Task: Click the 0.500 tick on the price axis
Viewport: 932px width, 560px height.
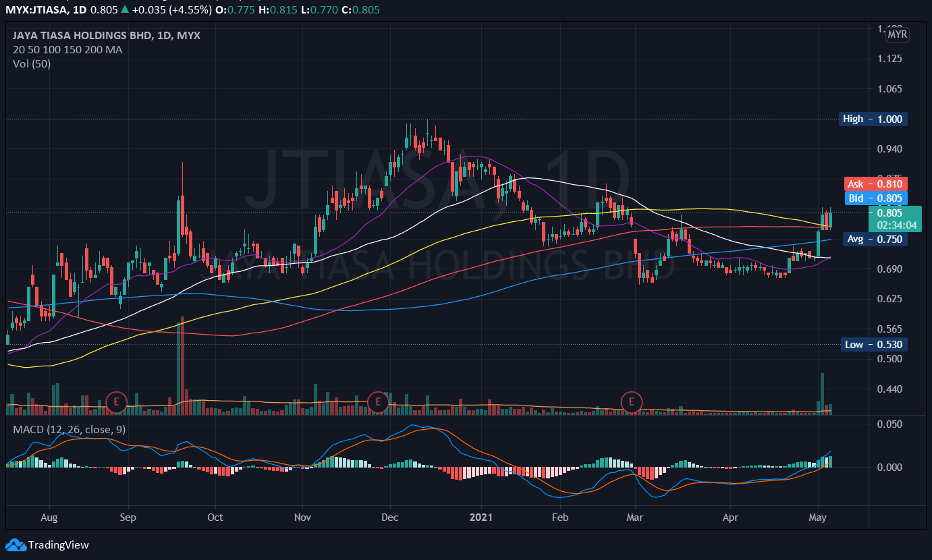Action: (x=889, y=358)
